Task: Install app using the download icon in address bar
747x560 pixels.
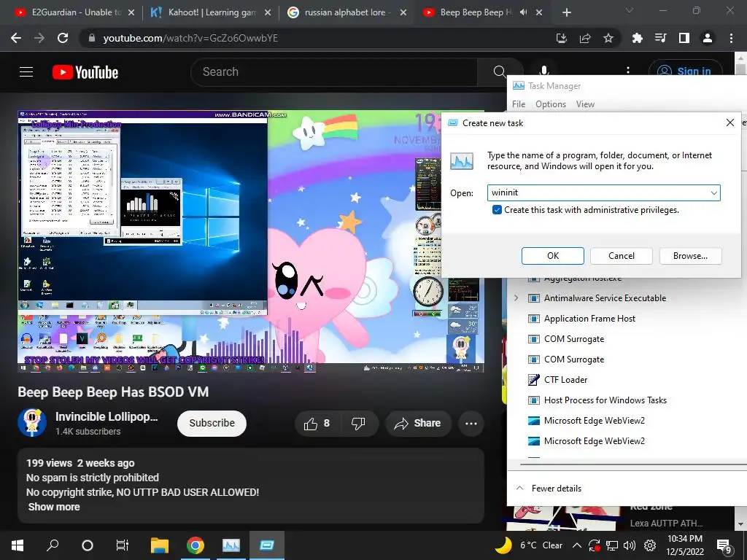Action: [x=562, y=38]
